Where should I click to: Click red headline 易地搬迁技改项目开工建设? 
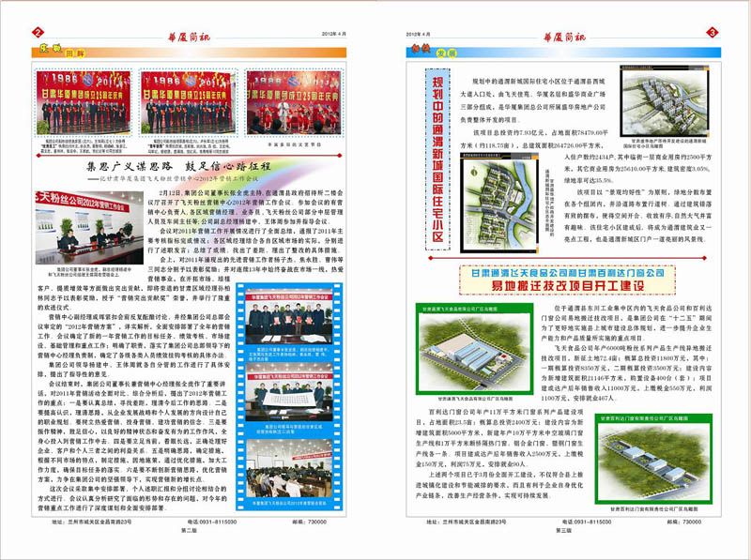pos(568,286)
